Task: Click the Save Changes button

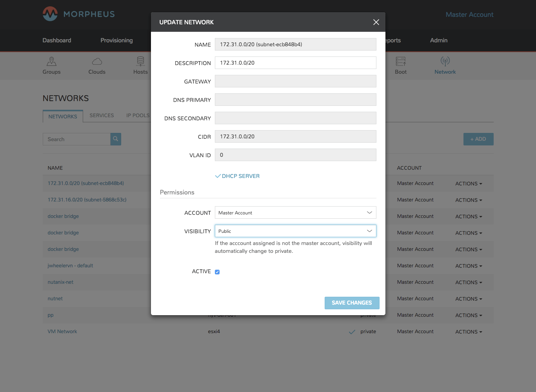Action: pos(352,303)
